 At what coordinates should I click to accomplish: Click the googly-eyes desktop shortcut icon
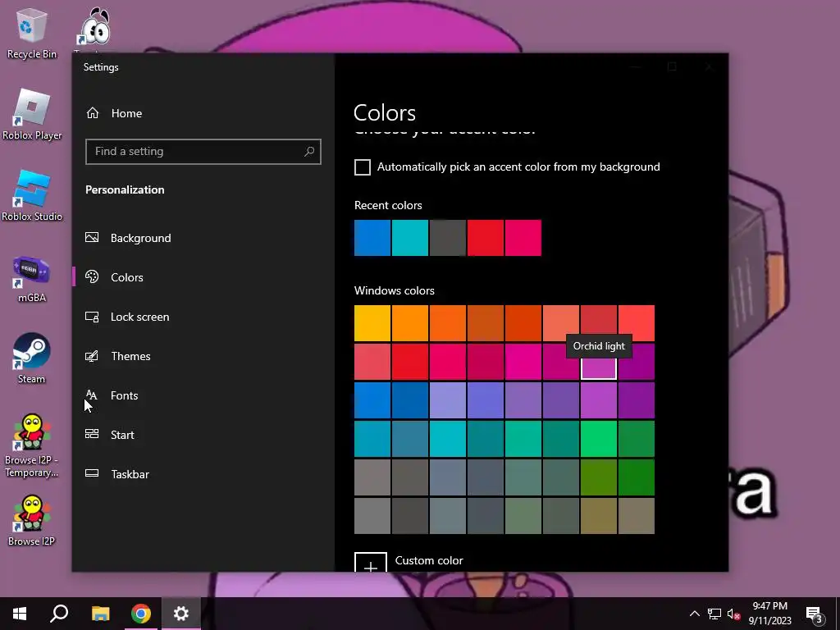(x=94, y=27)
